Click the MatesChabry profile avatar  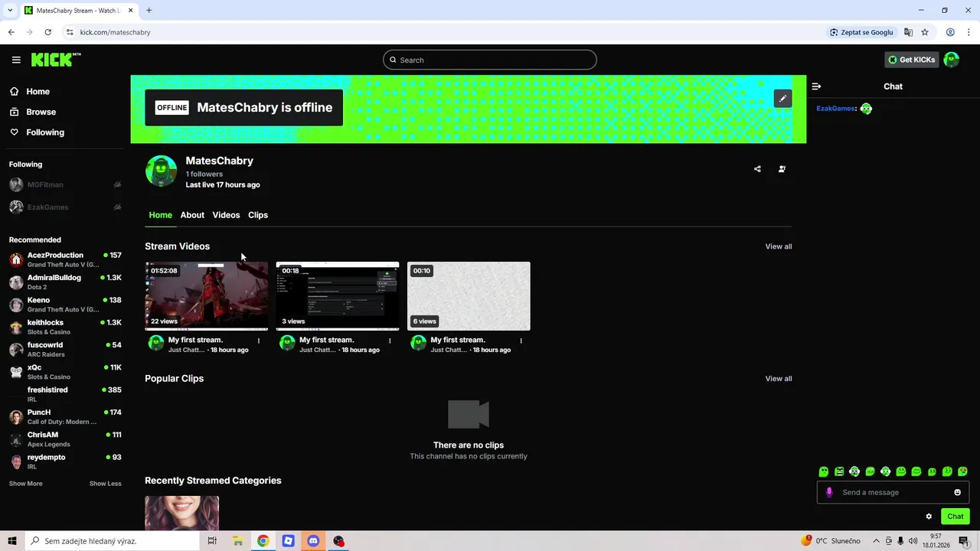click(161, 171)
